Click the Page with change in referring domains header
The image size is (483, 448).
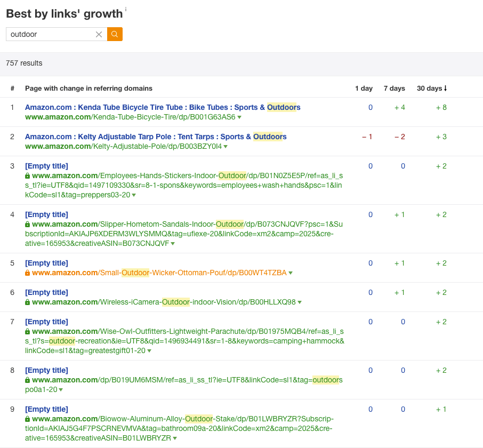click(x=88, y=89)
